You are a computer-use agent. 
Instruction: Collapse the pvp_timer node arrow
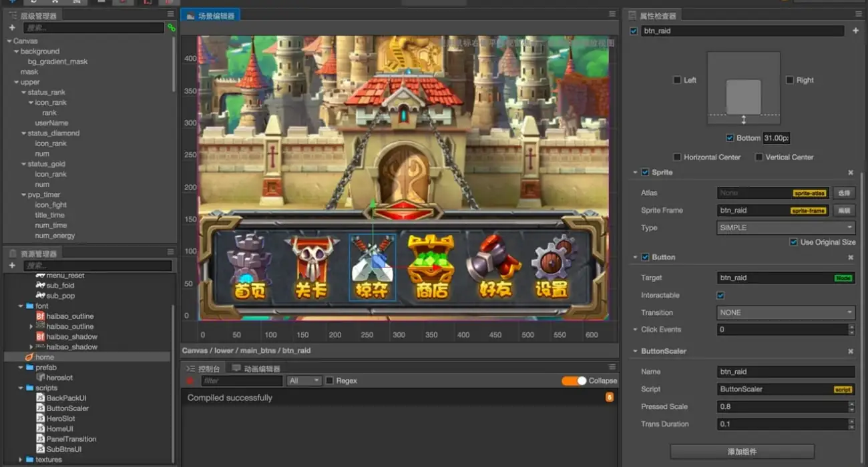point(23,195)
